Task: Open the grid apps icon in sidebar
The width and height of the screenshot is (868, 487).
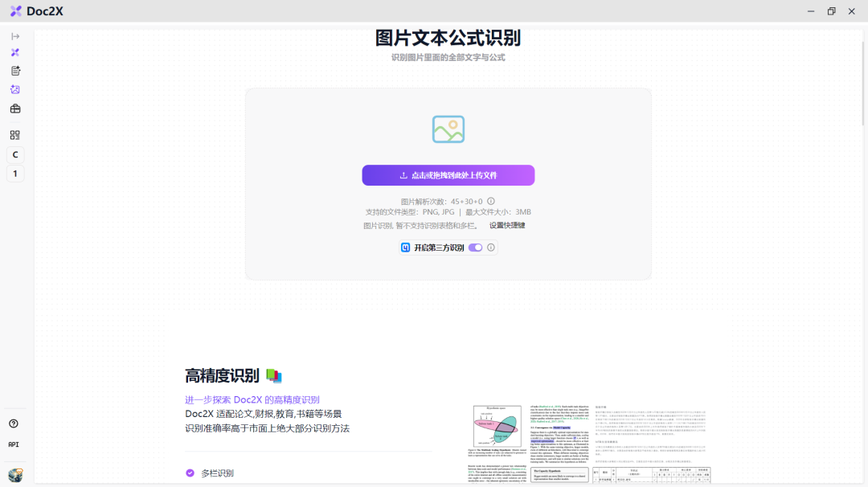Action: point(15,135)
